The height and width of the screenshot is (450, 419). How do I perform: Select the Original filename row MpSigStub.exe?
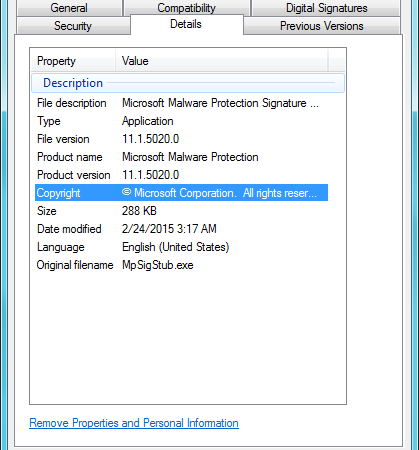coord(181,265)
